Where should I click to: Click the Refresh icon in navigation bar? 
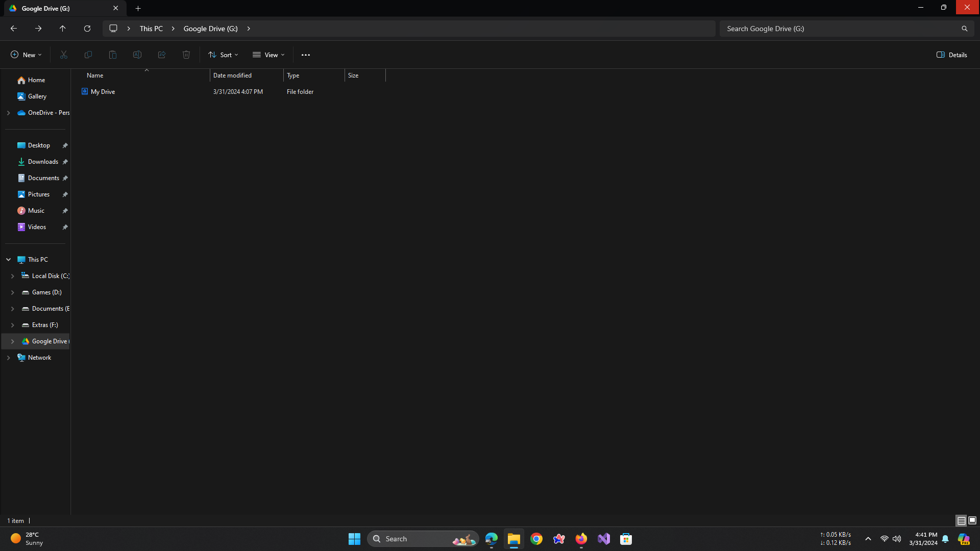87,29
